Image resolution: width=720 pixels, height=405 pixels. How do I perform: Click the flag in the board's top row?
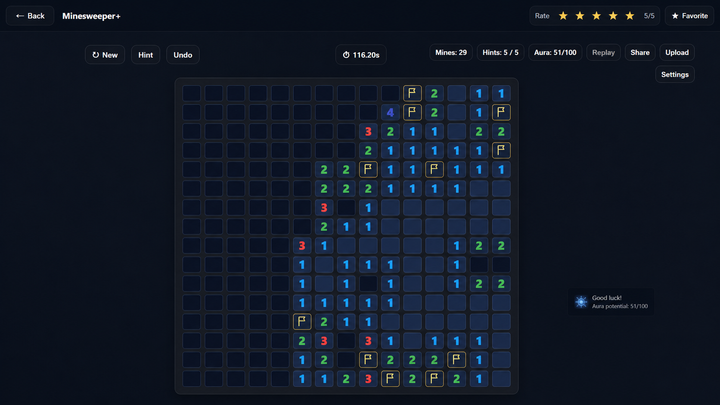tap(412, 93)
